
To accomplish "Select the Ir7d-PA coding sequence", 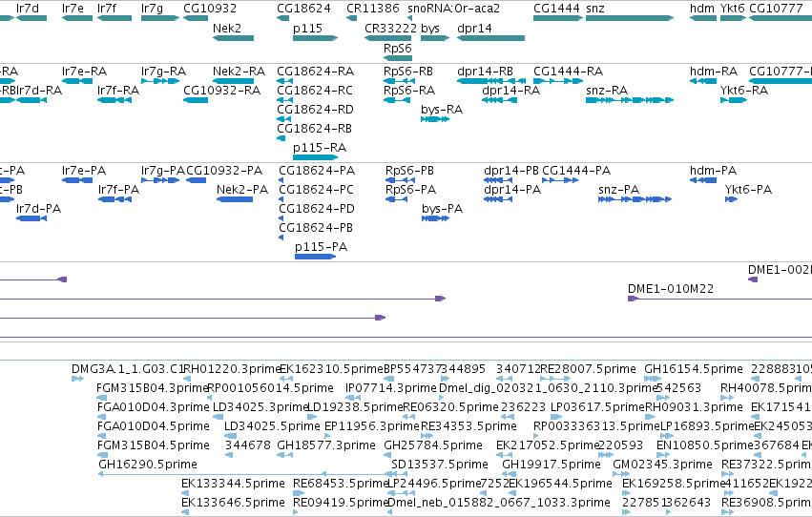I will (x=31, y=218).
